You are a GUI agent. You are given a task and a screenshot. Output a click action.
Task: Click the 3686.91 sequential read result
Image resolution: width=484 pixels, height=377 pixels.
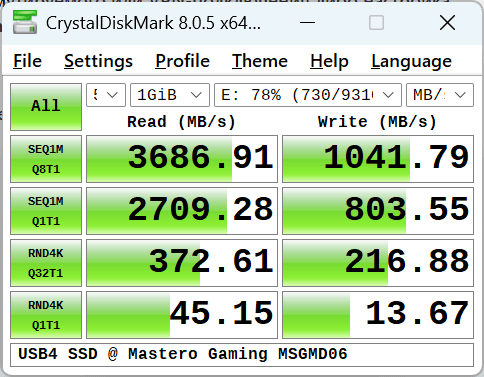coord(182,159)
